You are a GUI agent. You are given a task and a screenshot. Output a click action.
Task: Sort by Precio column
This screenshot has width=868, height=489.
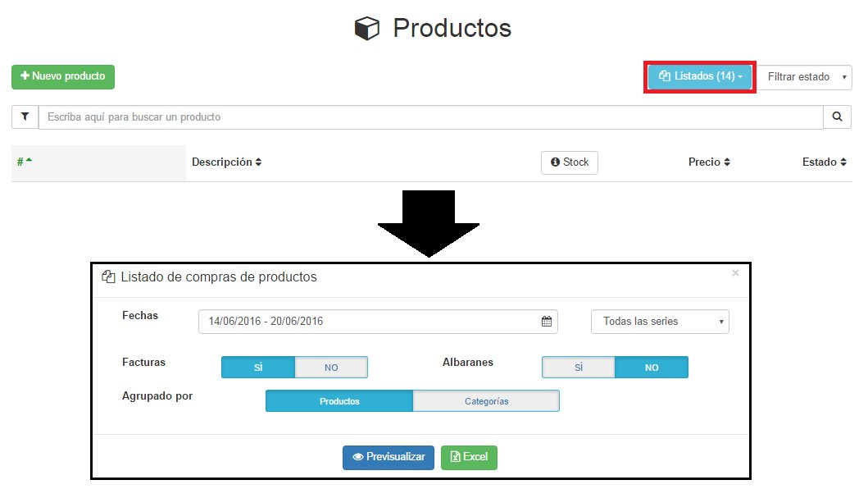point(709,162)
